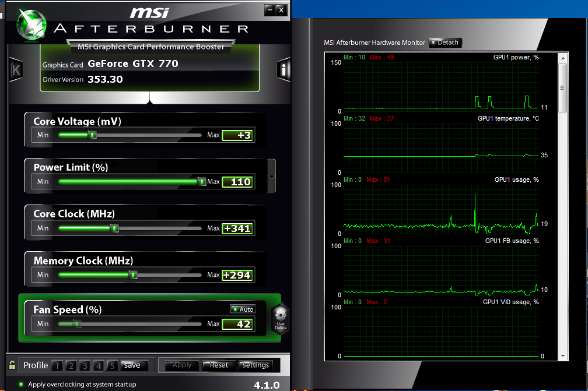Detach the Hardware Monitor window
Screen dimensions: 588x391
coord(446,43)
